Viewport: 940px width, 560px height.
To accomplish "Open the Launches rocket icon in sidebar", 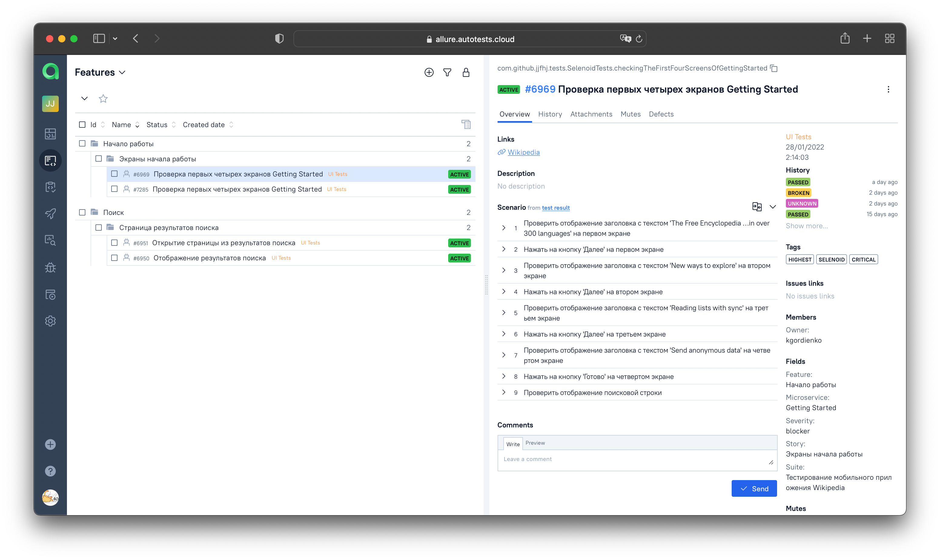I will point(50,214).
